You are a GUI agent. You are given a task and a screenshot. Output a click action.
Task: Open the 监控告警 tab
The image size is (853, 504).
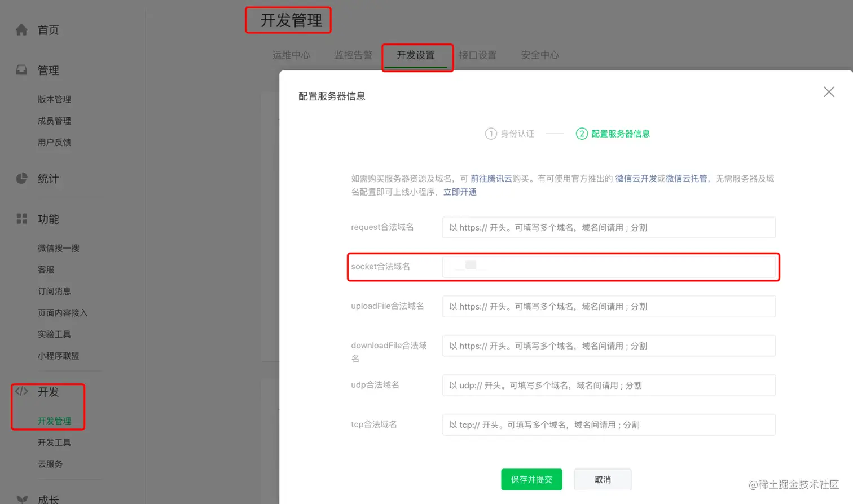[x=353, y=55]
